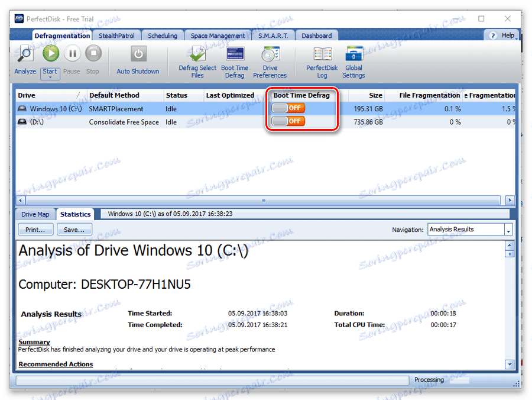The image size is (532, 400).
Task: Open the Start button dropdown arrow
Action: click(50, 78)
